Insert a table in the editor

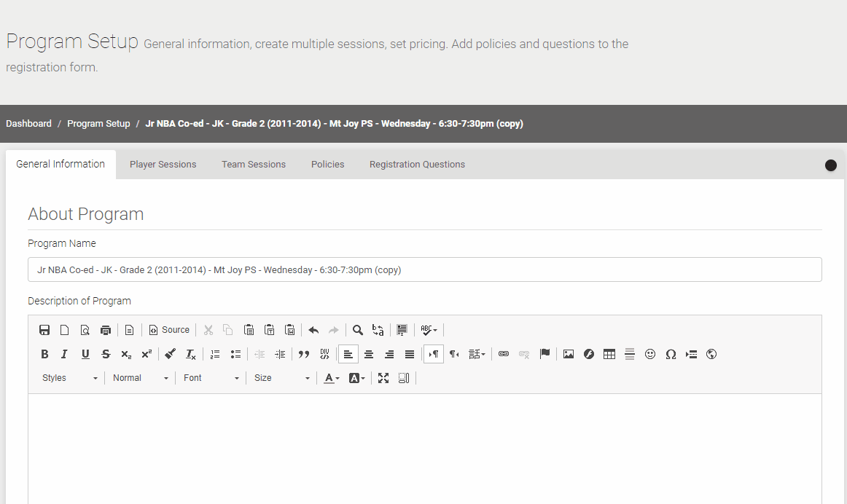pyautogui.click(x=609, y=355)
